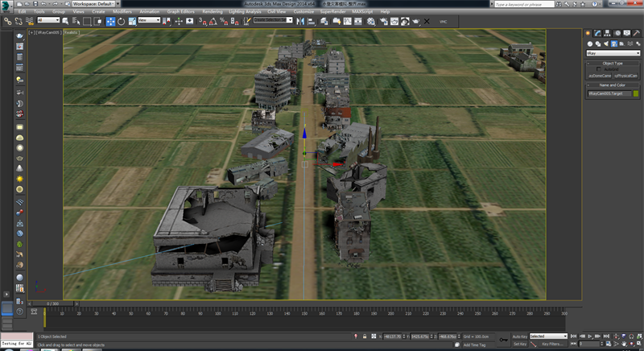Enable the AutoGrid checkbox
Viewport: 644px width, 351px height.
tap(598, 68)
